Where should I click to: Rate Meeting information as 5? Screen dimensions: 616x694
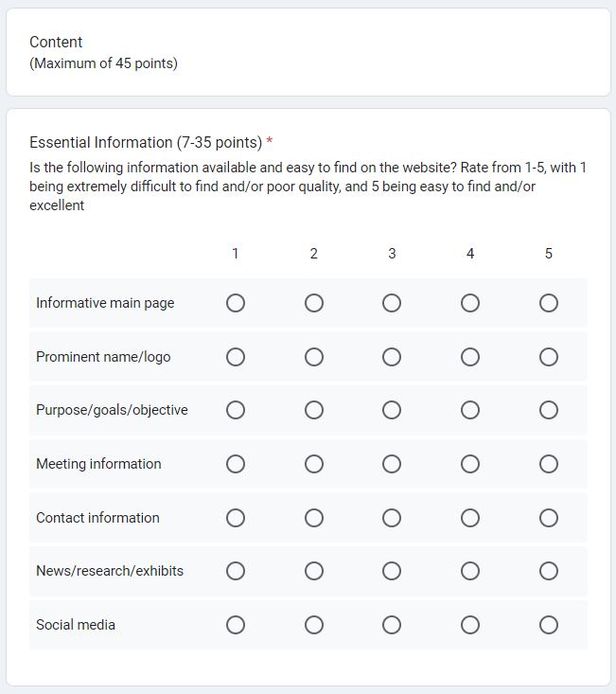coord(549,464)
